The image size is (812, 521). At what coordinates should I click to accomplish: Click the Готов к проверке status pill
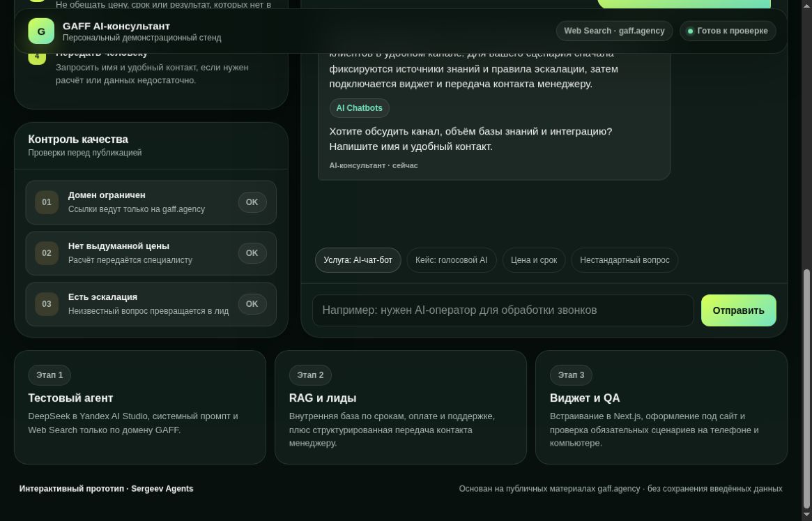click(x=728, y=31)
